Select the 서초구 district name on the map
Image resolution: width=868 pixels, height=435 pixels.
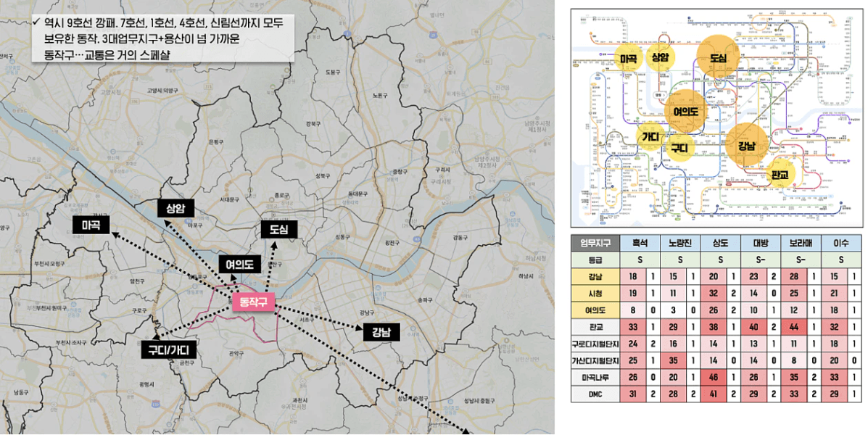tap(305, 320)
